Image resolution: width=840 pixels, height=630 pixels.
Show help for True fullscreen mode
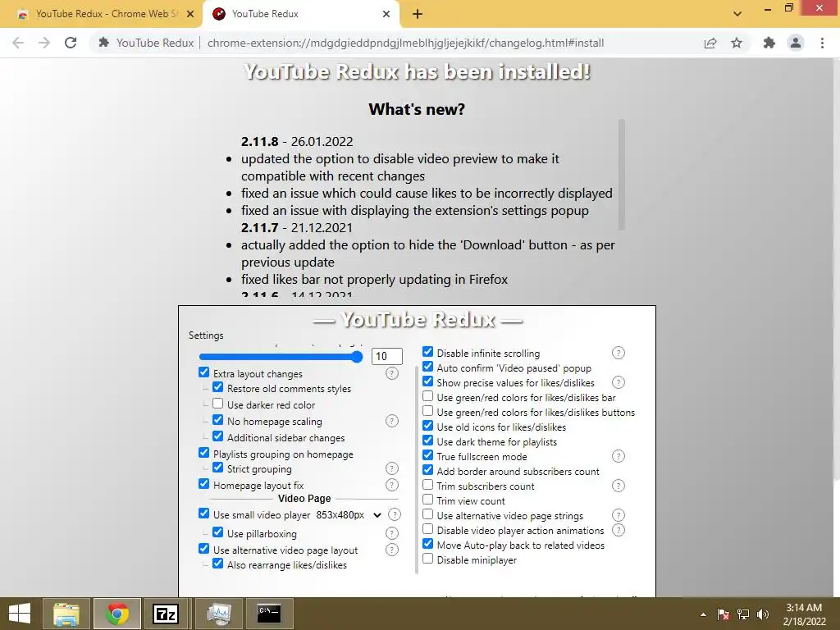pos(619,456)
